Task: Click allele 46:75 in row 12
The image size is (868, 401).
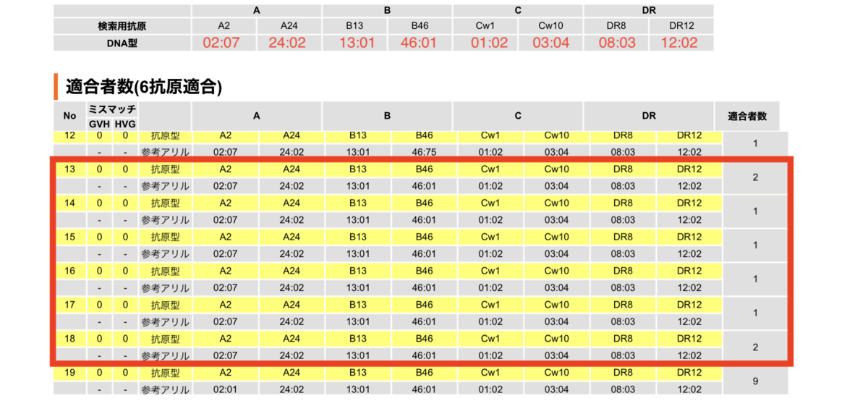Action: pos(424,152)
